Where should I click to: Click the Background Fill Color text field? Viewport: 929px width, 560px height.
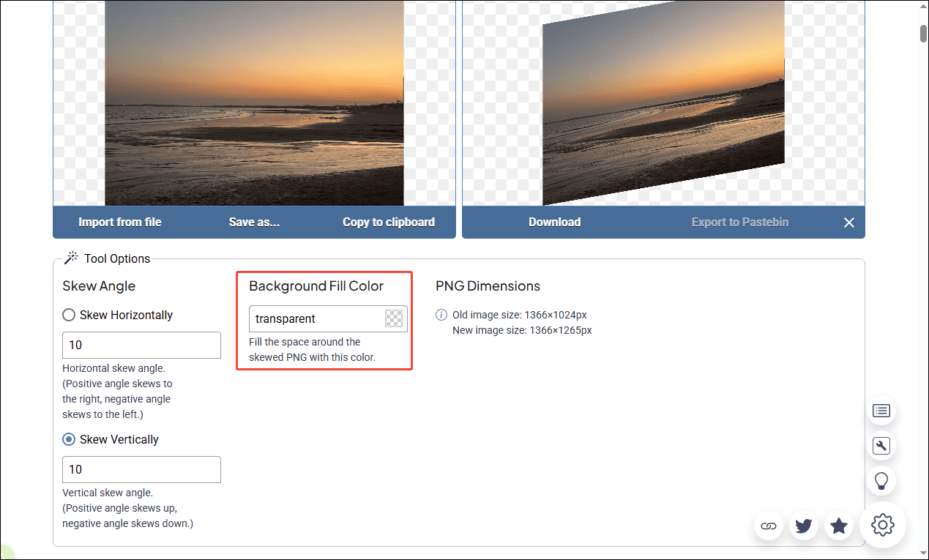coord(315,318)
